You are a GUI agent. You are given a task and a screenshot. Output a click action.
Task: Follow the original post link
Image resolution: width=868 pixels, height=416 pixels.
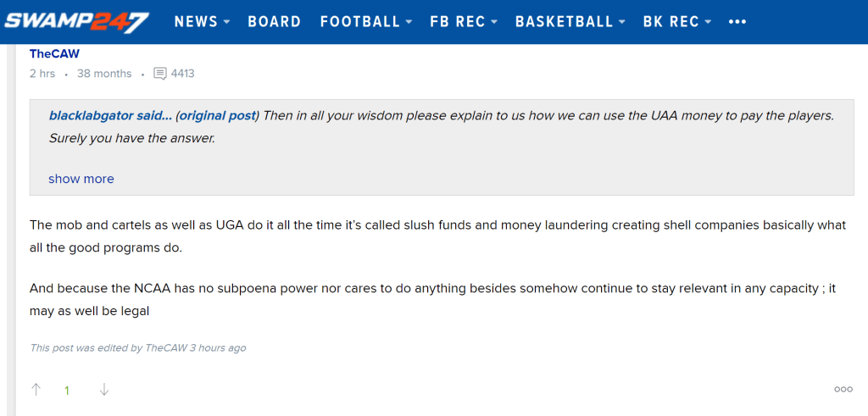[x=217, y=115]
